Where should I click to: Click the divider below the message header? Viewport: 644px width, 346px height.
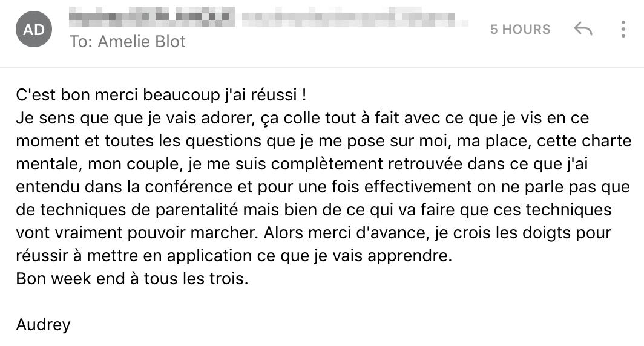(x=322, y=67)
